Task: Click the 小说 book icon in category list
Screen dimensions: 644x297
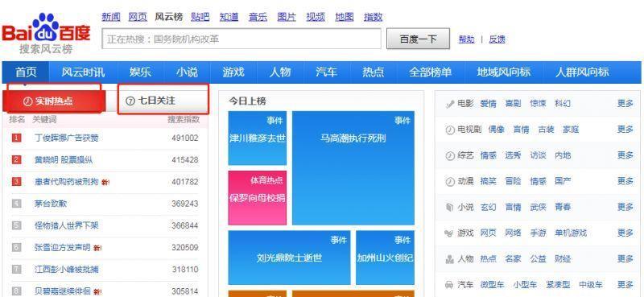Action: coord(450,207)
